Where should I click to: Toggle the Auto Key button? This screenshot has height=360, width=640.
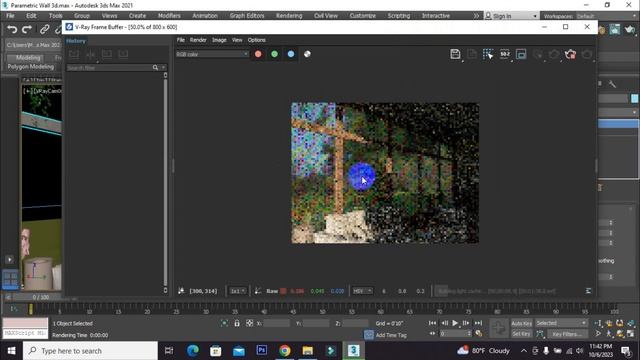tap(521, 323)
